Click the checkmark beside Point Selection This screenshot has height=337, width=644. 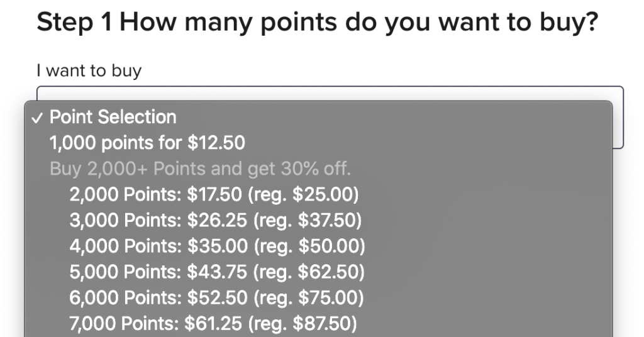tap(39, 118)
